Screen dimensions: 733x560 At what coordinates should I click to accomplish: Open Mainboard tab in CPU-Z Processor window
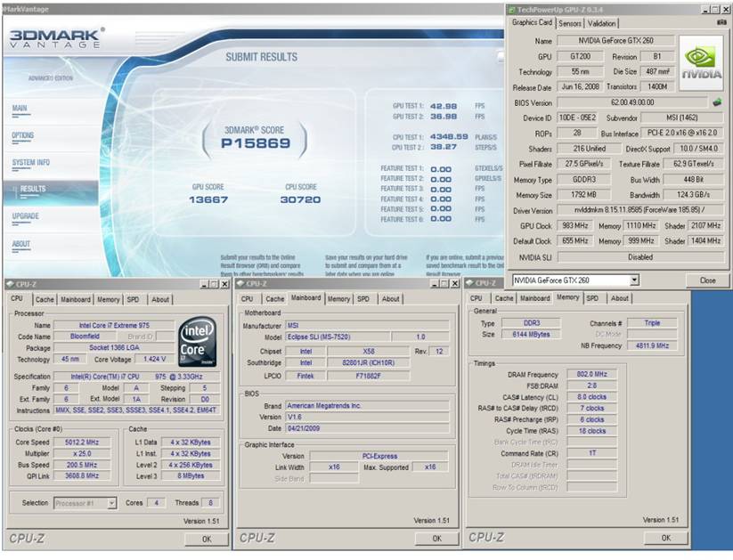(76, 300)
